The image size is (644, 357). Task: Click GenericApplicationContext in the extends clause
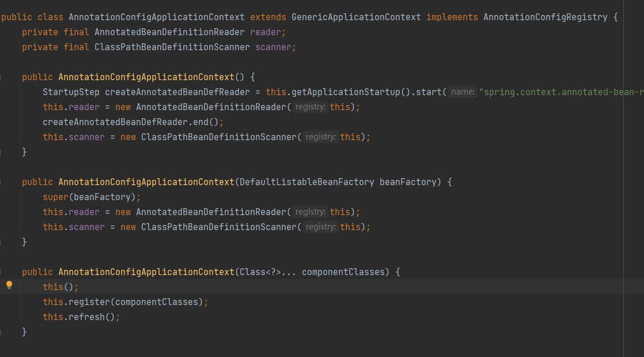(356, 17)
